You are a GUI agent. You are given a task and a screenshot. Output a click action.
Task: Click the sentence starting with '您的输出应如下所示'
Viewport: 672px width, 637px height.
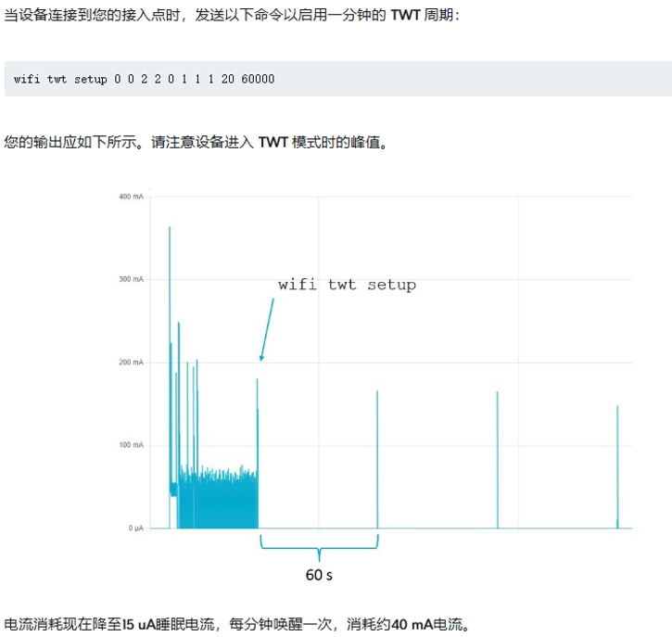pos(196,142)
